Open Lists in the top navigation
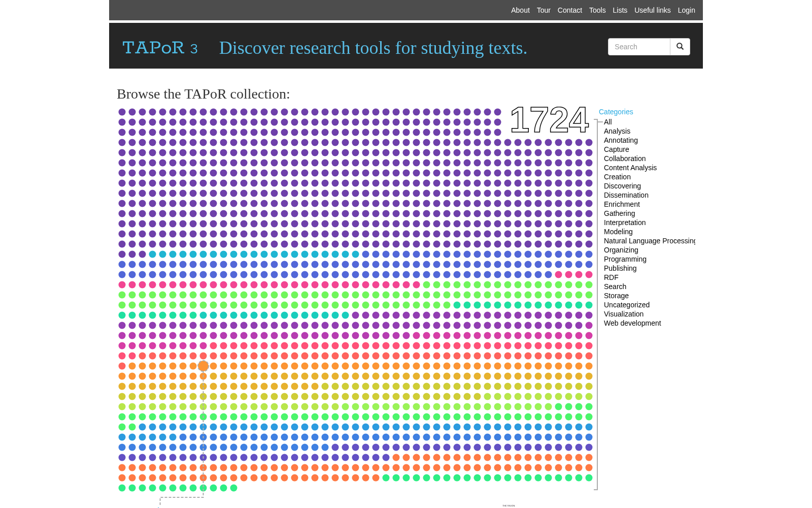Viewport: 812px width, 508px height. point(620,10)
